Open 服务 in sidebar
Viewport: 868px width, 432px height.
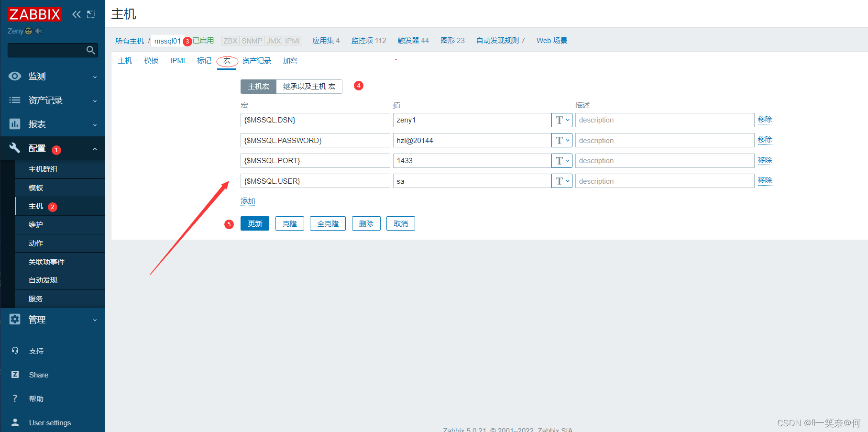60,299
